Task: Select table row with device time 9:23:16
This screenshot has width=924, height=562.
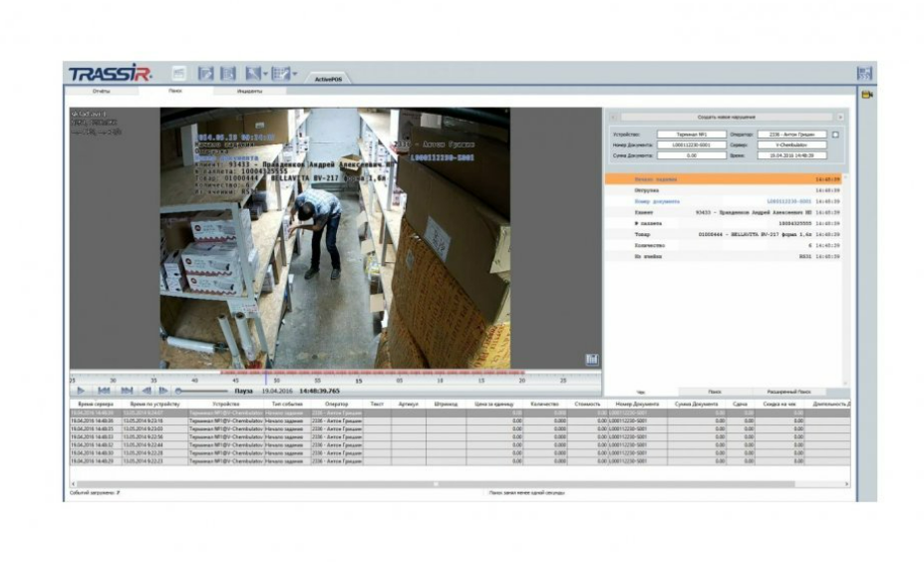Action: tap(460, 421)
